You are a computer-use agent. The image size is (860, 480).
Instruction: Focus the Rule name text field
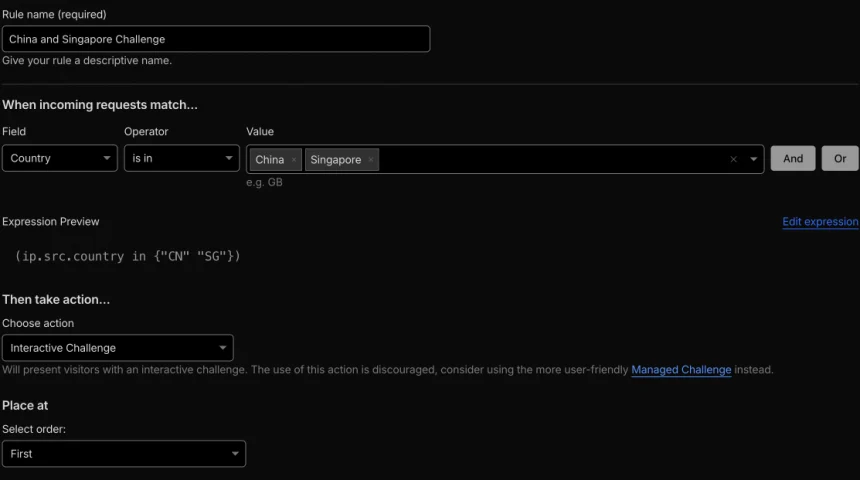216,39
